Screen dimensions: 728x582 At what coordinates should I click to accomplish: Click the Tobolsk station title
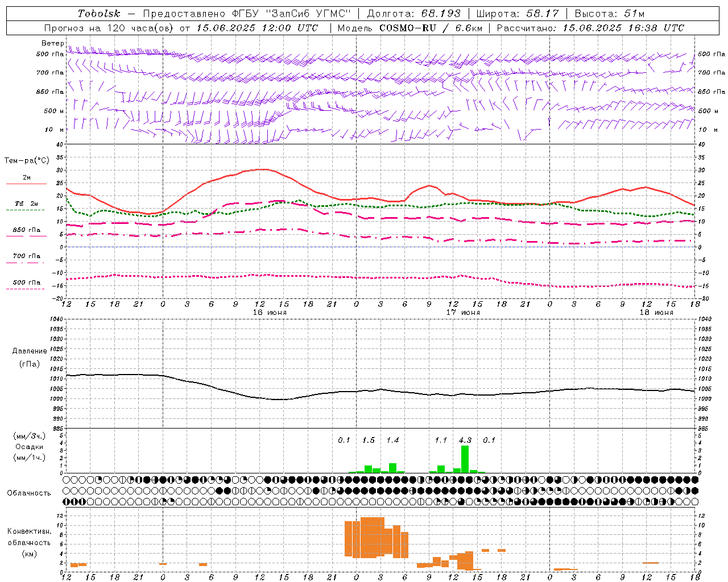click(x=99, y=14)
